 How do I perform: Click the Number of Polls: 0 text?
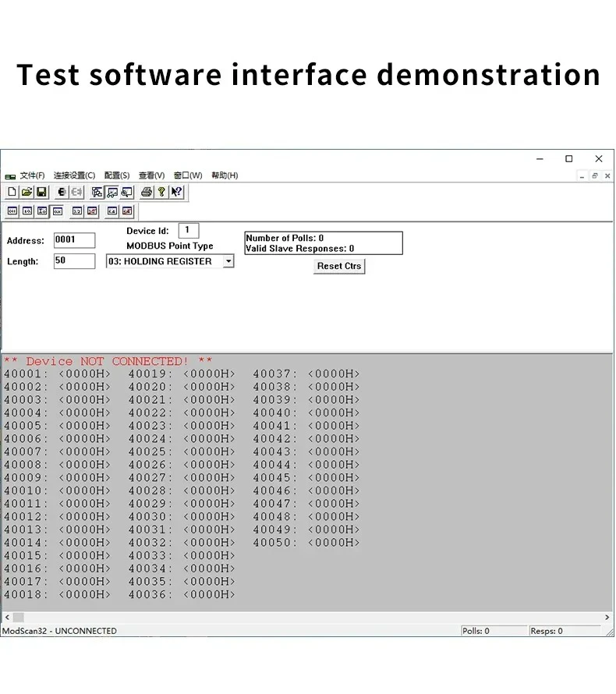[285, 238]
